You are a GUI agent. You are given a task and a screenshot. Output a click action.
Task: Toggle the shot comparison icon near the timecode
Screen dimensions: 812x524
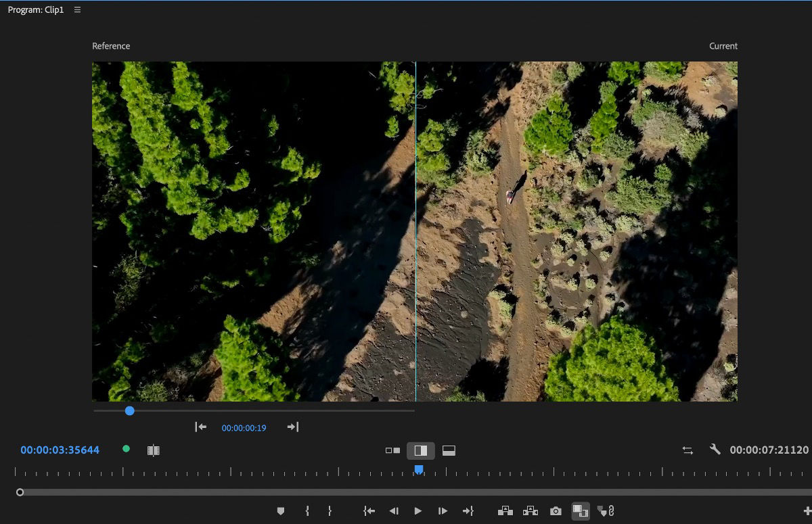pyautogui.click(x=154, y=449)
